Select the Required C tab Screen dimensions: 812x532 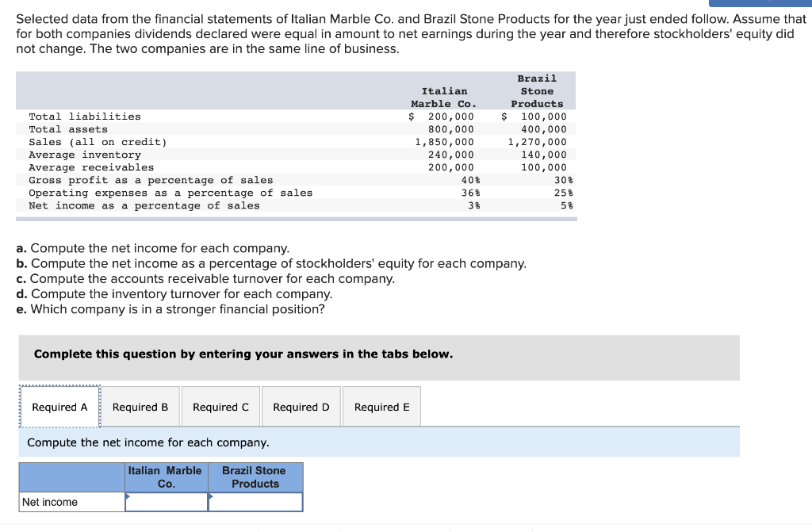tap(220, 407)
